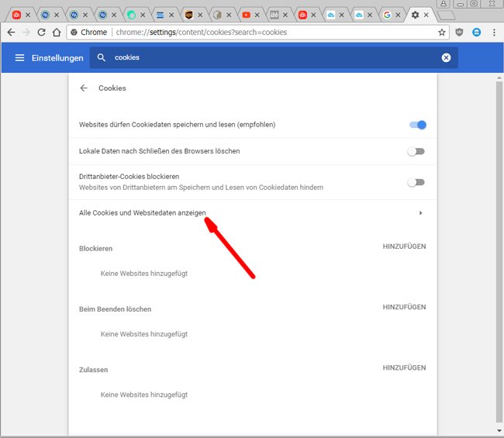Click the scrollbar down arrow
The width and height of the screenshot is (504, 438).
pos(499,431)
